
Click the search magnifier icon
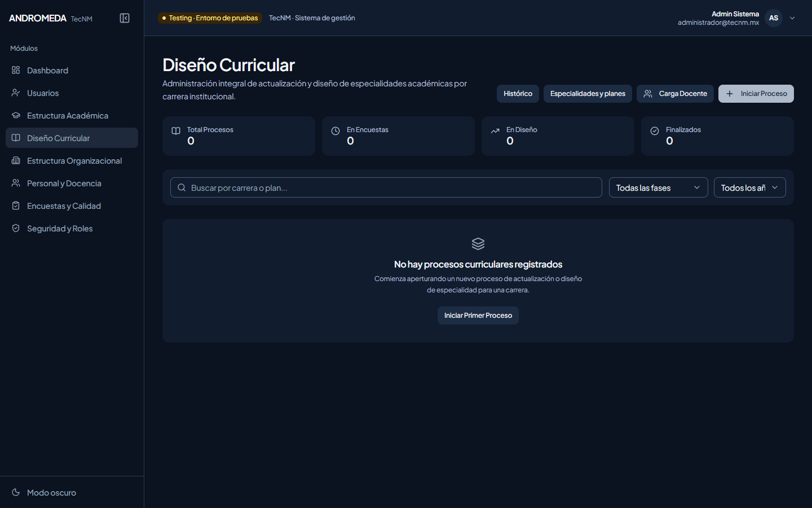tap(182, 187)
